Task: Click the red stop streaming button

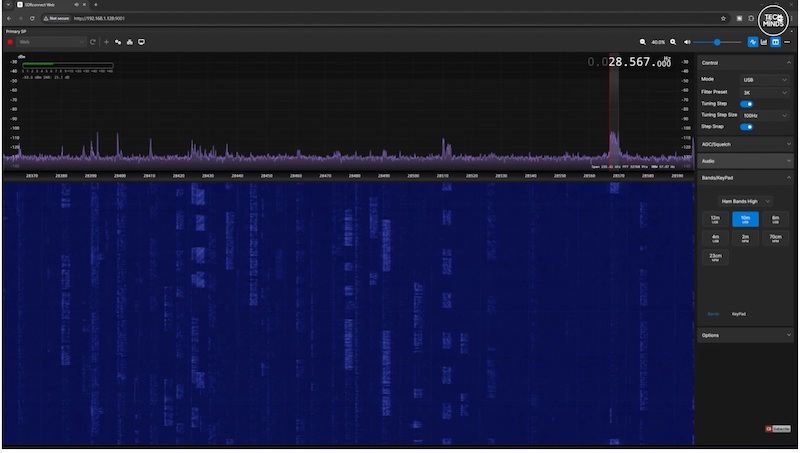Action: point(10,42)
